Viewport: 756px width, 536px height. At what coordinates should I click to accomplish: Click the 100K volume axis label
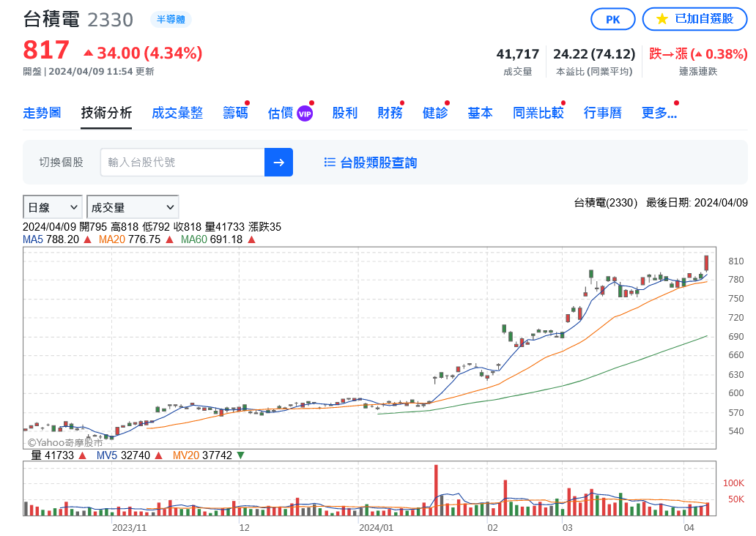click(733, 483)
